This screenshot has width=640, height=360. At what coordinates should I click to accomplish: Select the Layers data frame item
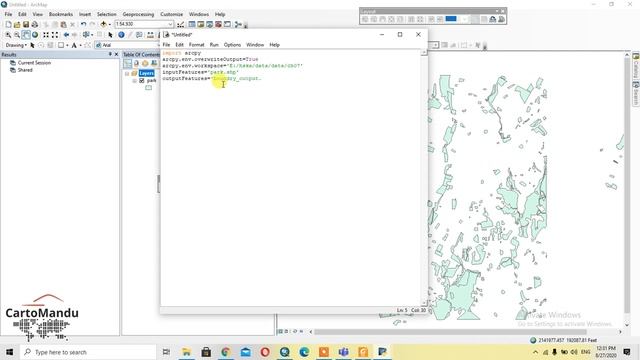pyautogui.click(x=147, y=73)
